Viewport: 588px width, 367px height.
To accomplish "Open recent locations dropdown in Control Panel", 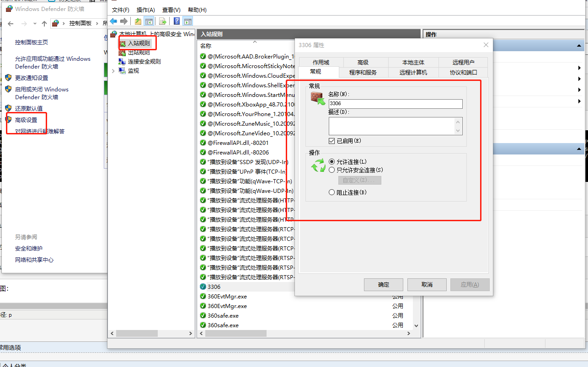I will tap(35, 23).
